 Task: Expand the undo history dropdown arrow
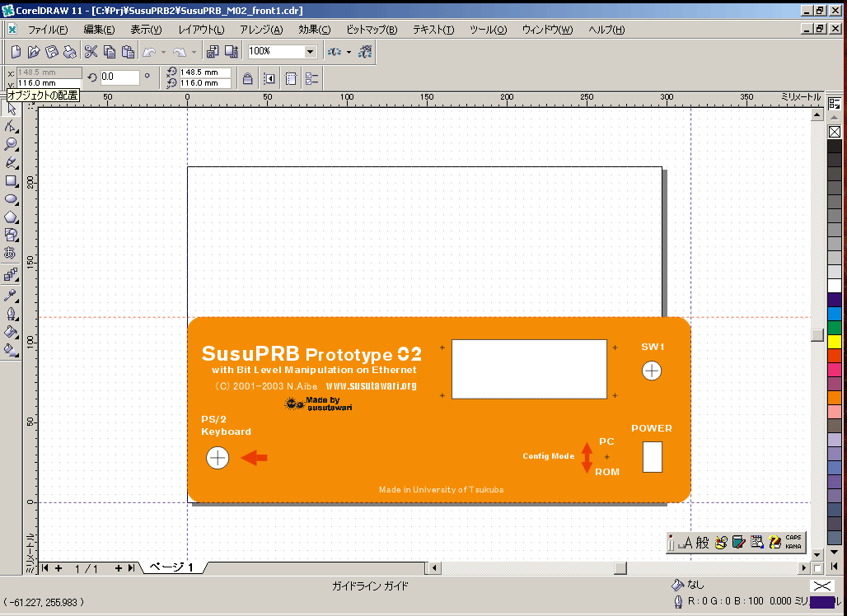point(163,53)
